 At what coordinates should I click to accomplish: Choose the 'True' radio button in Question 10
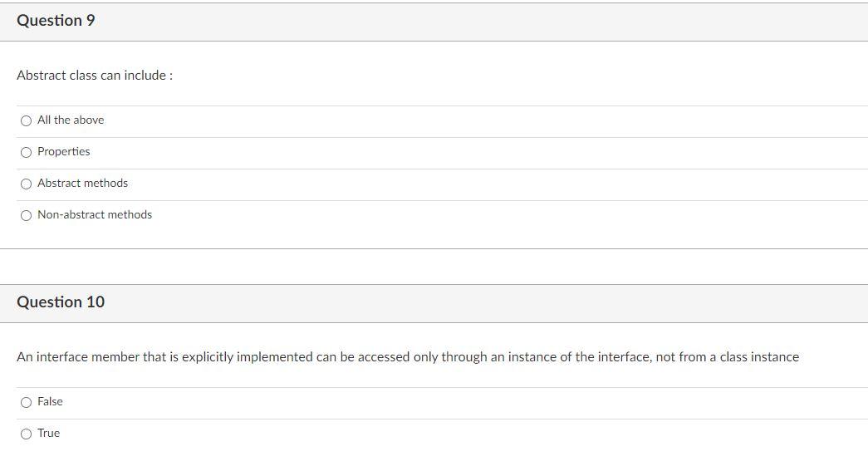tap(26, 434)
